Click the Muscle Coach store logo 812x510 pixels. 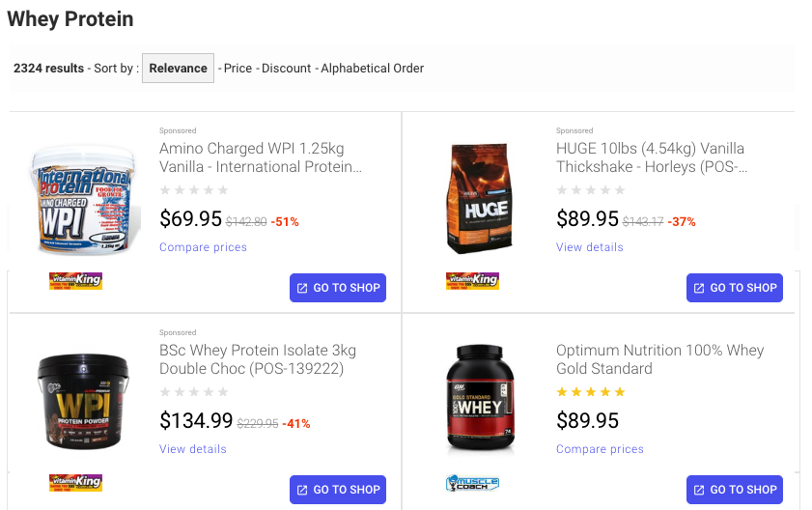472,483
